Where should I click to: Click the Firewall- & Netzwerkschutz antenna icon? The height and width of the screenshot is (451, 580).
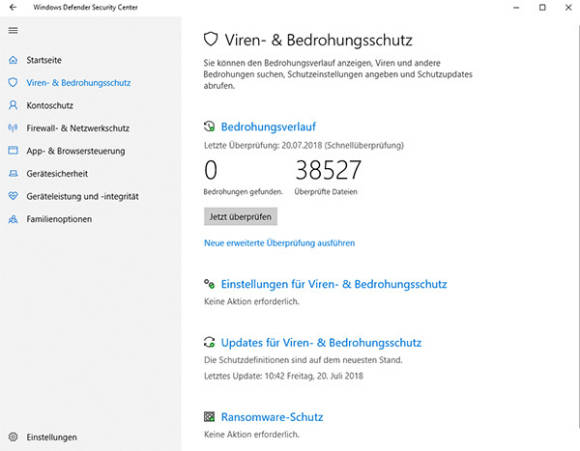pyautogui.click(x=13, y=128)
